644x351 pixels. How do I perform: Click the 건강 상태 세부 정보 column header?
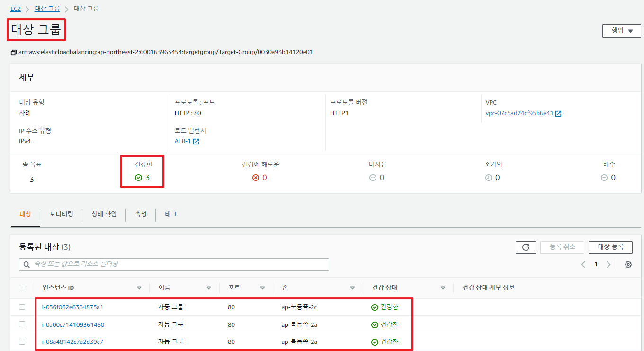488,288
